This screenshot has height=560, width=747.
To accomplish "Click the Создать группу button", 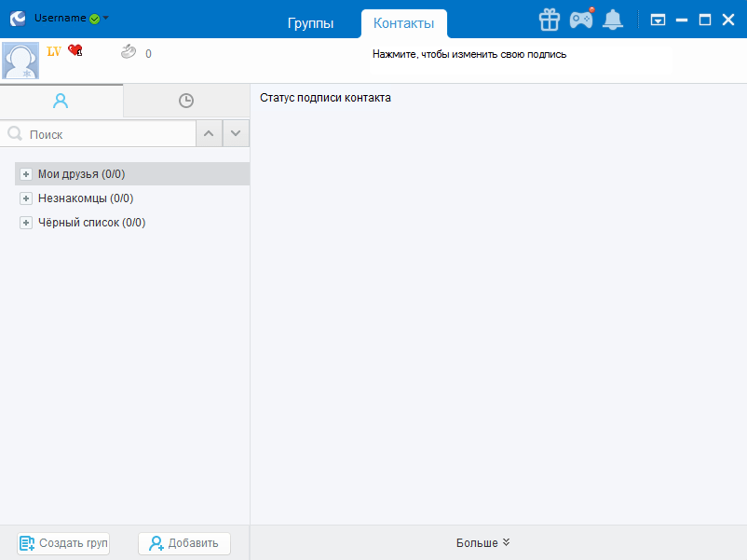I will 63,543.
